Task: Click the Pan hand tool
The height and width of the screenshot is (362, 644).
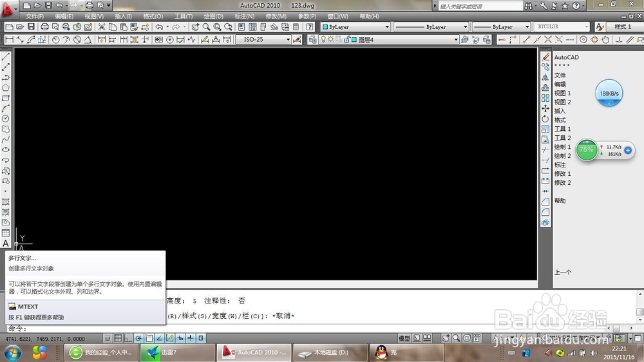Action: tap(196, 27)
